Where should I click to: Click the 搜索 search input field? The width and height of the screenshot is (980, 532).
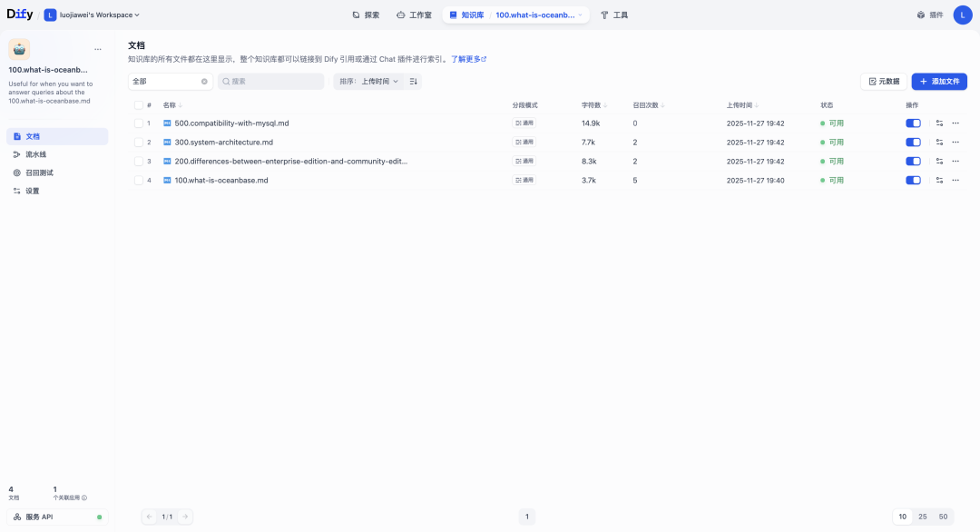tap(270, 81)
